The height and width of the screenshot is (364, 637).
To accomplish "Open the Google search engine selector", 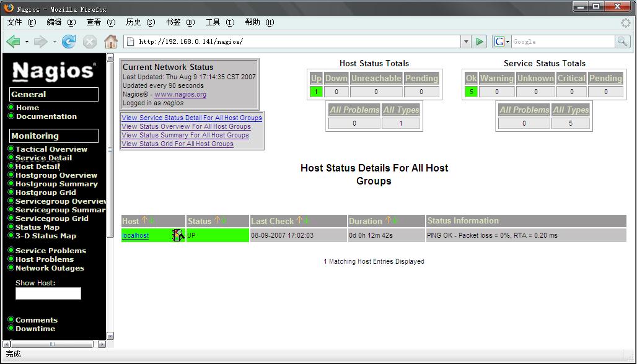I will 502,41.
